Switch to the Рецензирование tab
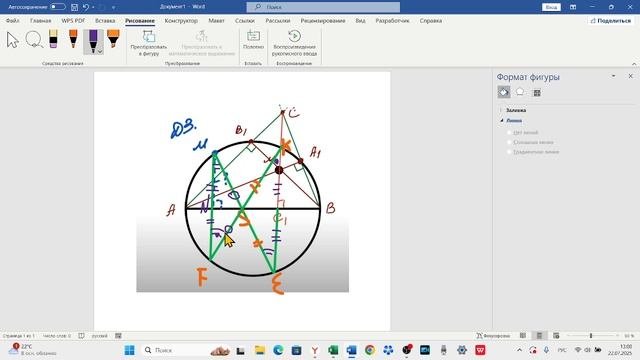The height and width of the screenshot is (360, 640). (x=323, y=20)
